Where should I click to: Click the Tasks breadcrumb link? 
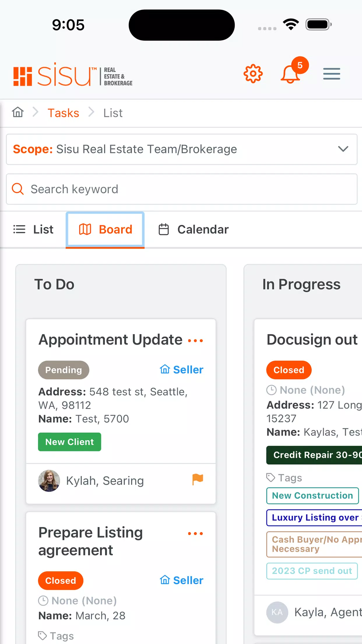[64, 113]
